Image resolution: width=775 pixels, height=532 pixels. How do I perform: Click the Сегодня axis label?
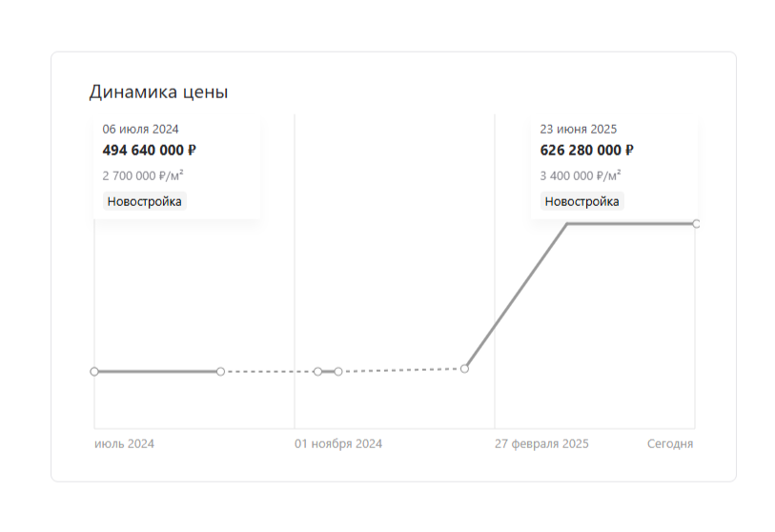tap(670, 444)
